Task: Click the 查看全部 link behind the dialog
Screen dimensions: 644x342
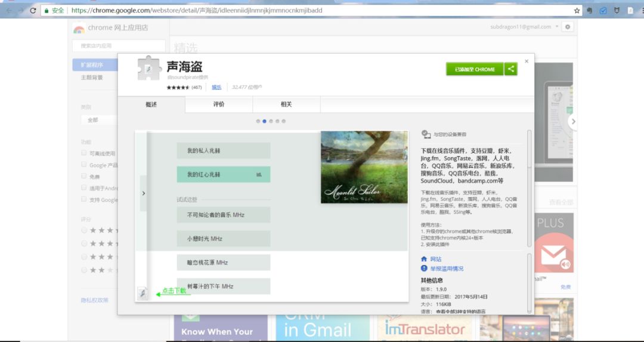Action: (561, 202)
